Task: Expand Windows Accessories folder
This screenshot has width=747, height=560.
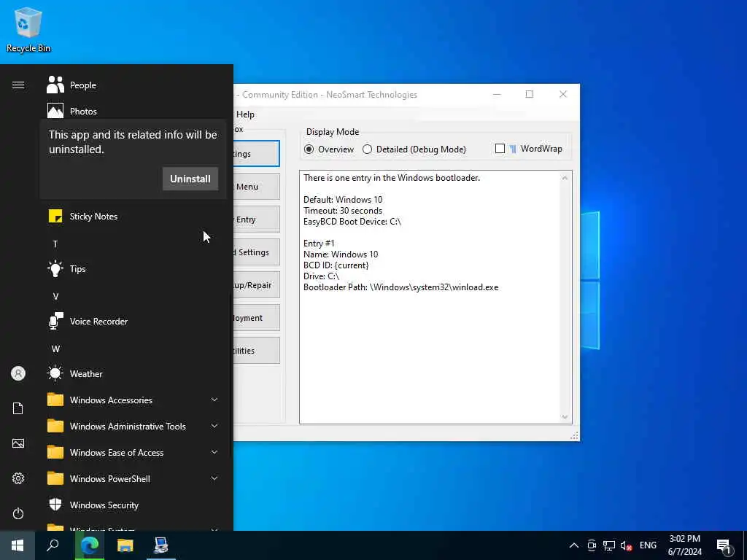Action: tap(133, 400)
